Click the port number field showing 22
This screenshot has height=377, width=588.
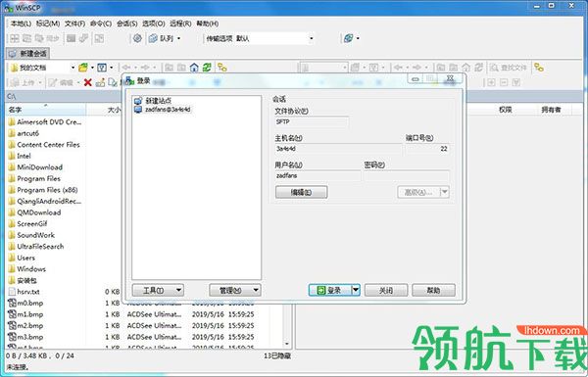(427, 149)
